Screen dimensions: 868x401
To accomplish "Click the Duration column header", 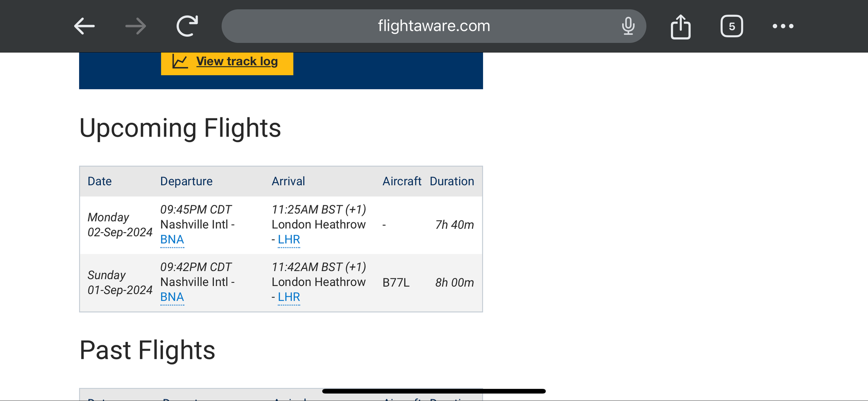I will pyautogui.click(x=452, y=181).
